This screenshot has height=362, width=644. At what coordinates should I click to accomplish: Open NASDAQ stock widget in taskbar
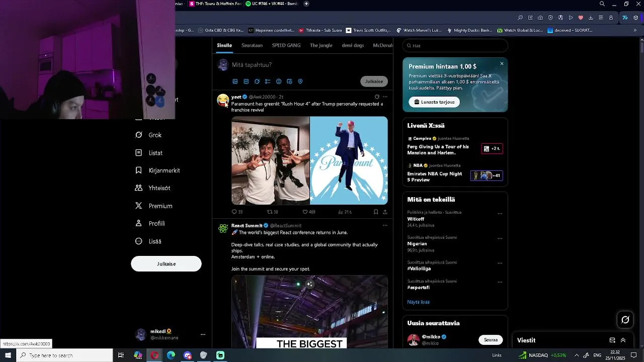[542, 355]
